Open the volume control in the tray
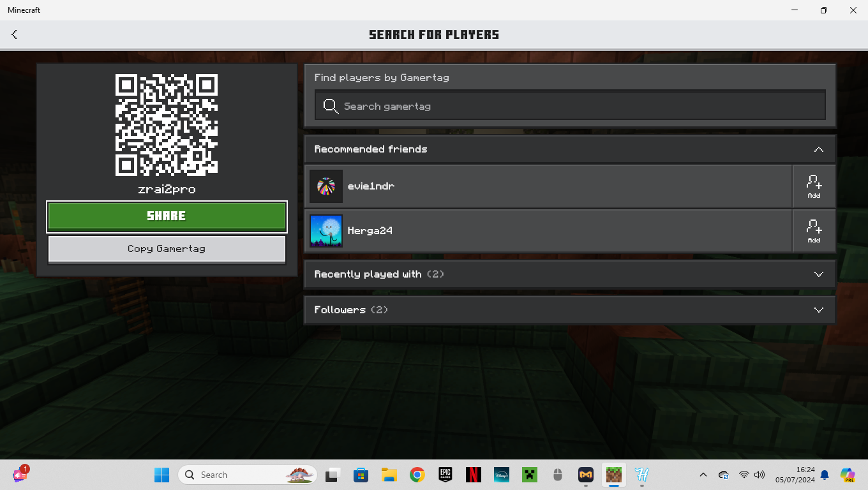 (x=759, y=475)
